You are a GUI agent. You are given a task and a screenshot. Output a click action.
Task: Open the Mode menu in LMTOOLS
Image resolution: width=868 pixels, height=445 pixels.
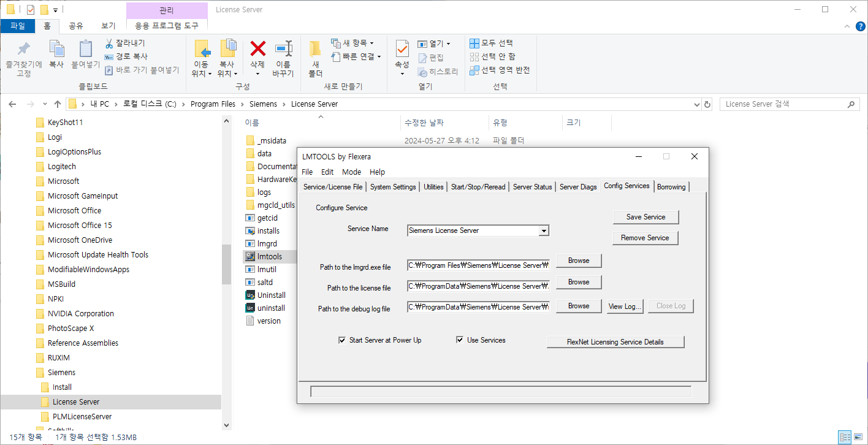352,172
